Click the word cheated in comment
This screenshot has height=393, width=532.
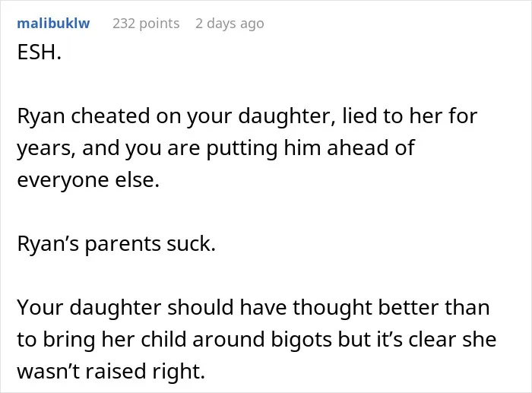[110, 116]
